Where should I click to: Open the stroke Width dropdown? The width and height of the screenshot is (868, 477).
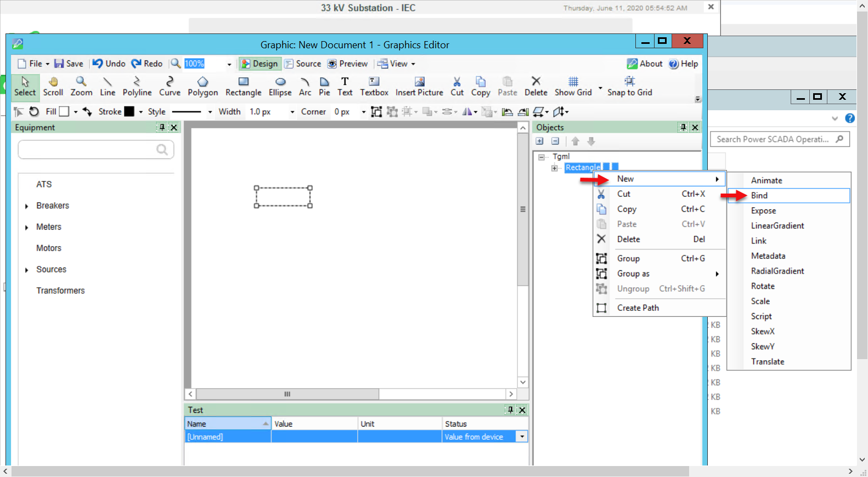[x=292, y=112]
